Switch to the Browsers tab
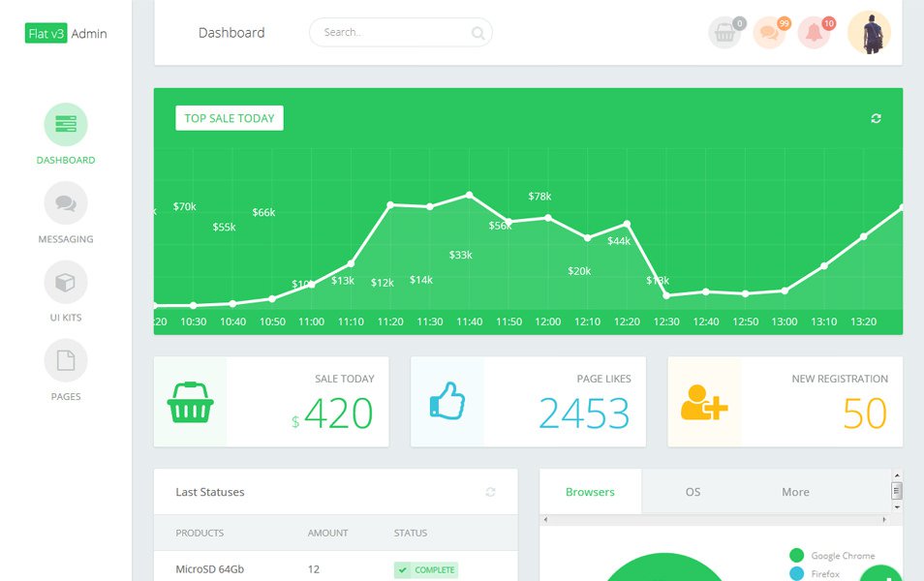Image resolution: width=924 pixels, height=581 pixels. tap(590, 492)
